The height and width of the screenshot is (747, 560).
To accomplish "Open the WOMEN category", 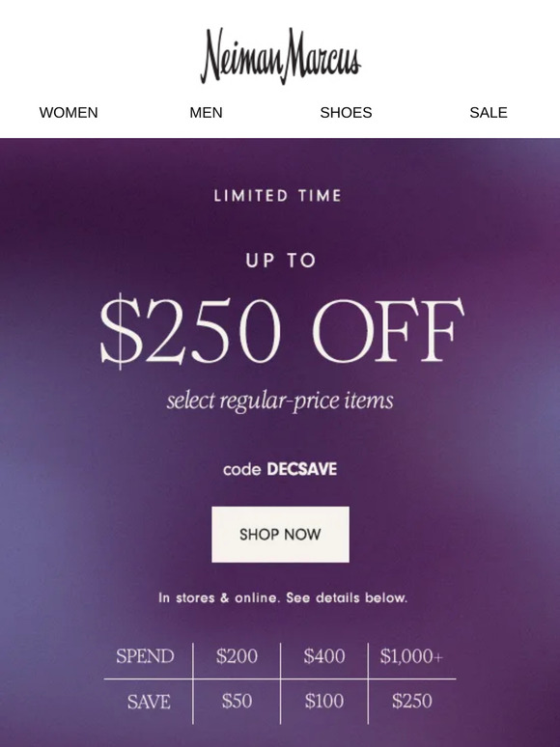I will [x=69, y=112].
